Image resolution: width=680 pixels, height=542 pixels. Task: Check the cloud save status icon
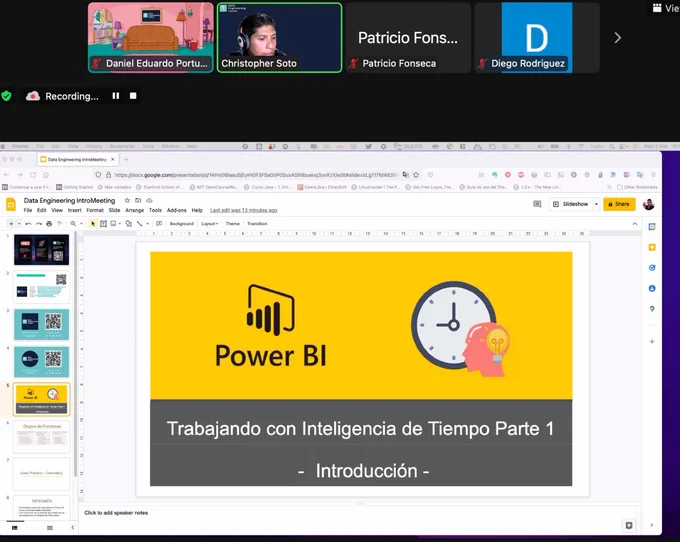click(149, 200)
